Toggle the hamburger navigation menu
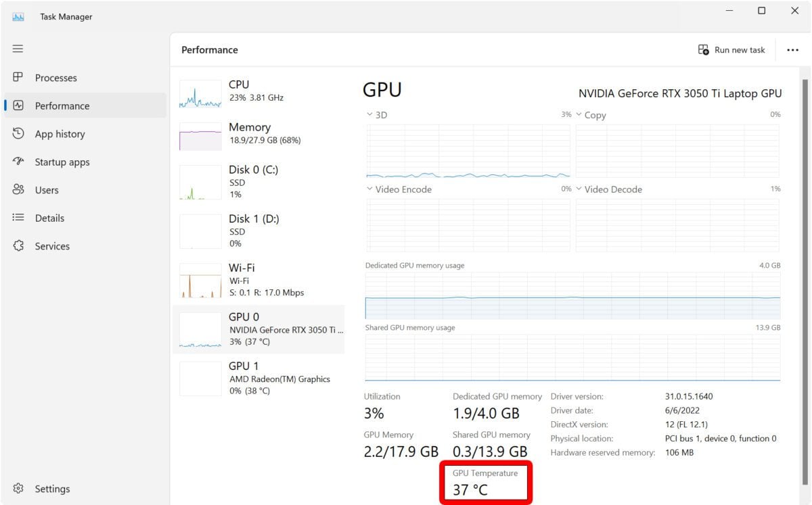Image resolution: width=812 pixels, height=505 pixels. point(18,49)
